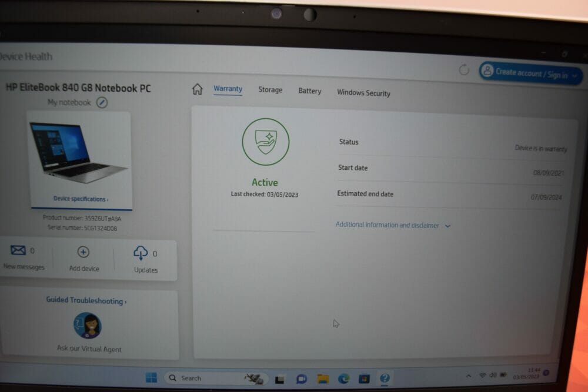Screen dimensions: 588x392
Task: Launch Microsoft Edge from taskbar
Action: (x=343, y=379)
